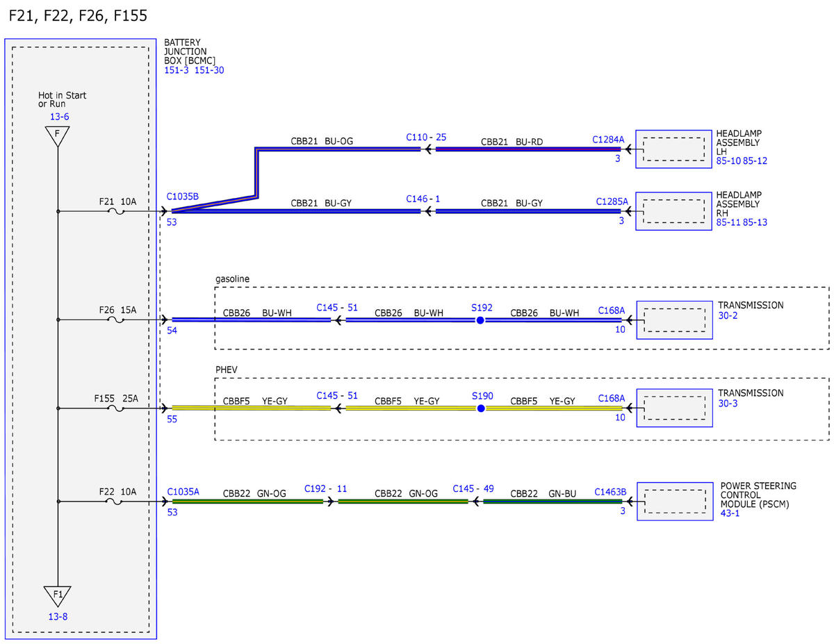The height and width of the screenshot is (644, 834).
Task: Click the C192 - 11 connector label
Action: pyautogui.click(x=326, y=488)
